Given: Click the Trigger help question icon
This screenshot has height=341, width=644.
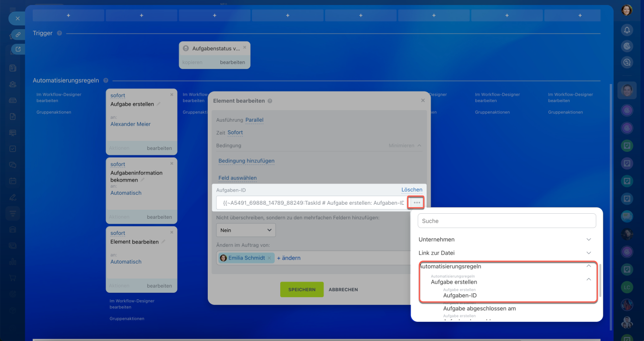Looking at the screenshot, I should click(59, 33).
